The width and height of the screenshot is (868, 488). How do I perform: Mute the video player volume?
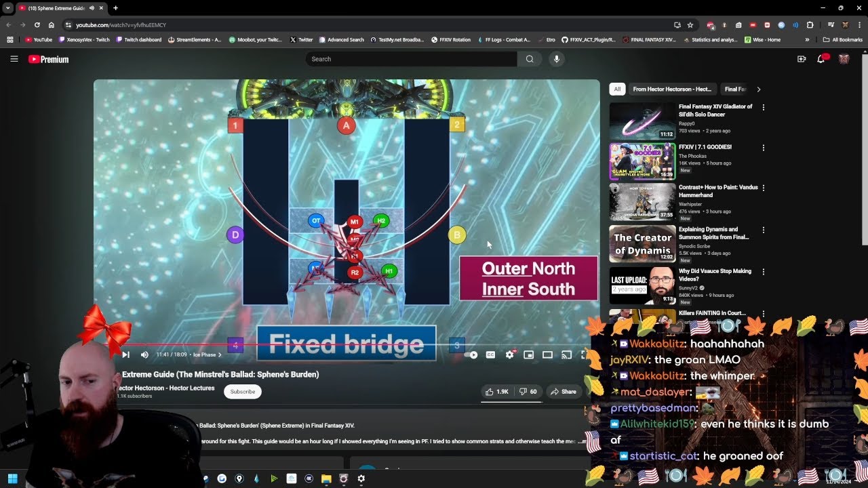[x=144, y=354]
